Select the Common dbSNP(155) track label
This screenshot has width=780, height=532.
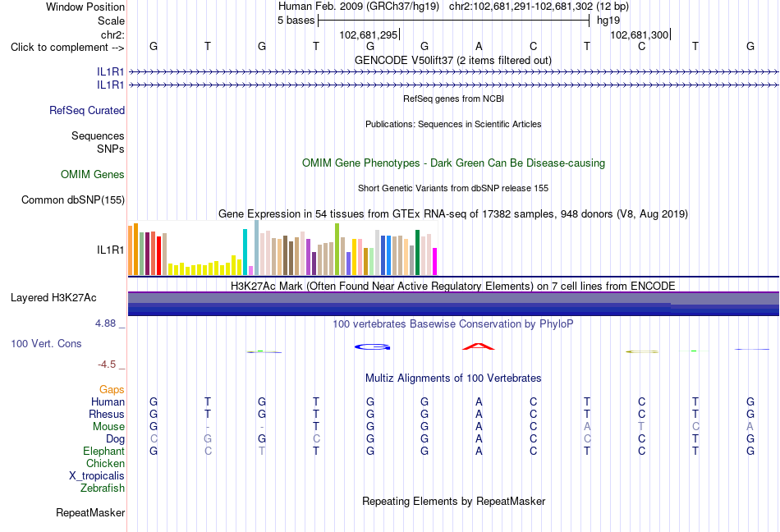coord(73,199)
